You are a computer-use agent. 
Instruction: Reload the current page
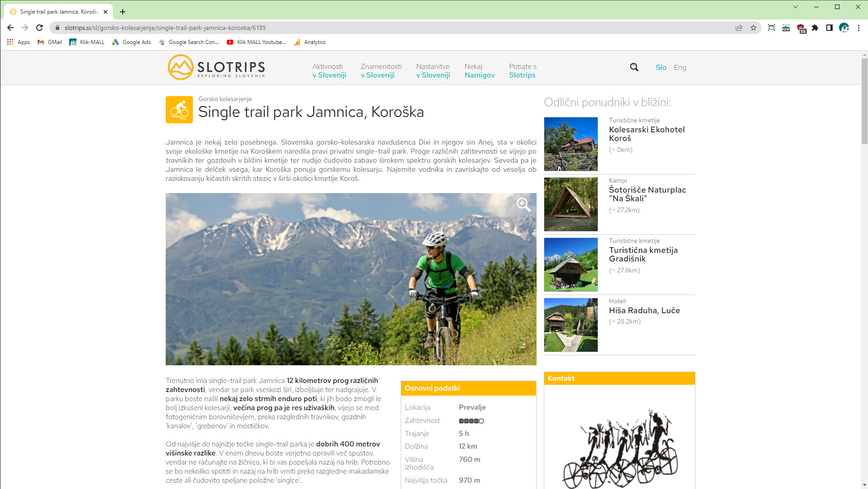[39, 28]
